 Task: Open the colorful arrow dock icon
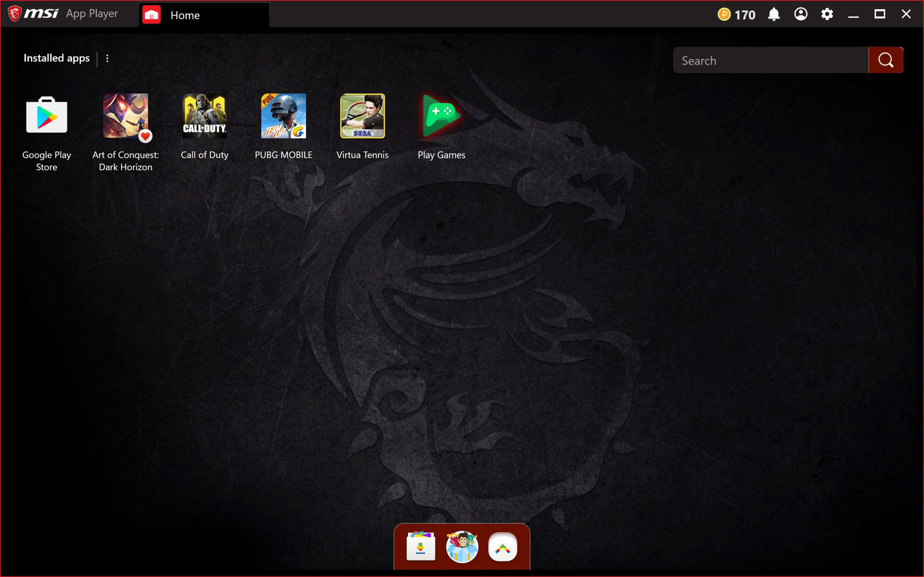(503, 547)
